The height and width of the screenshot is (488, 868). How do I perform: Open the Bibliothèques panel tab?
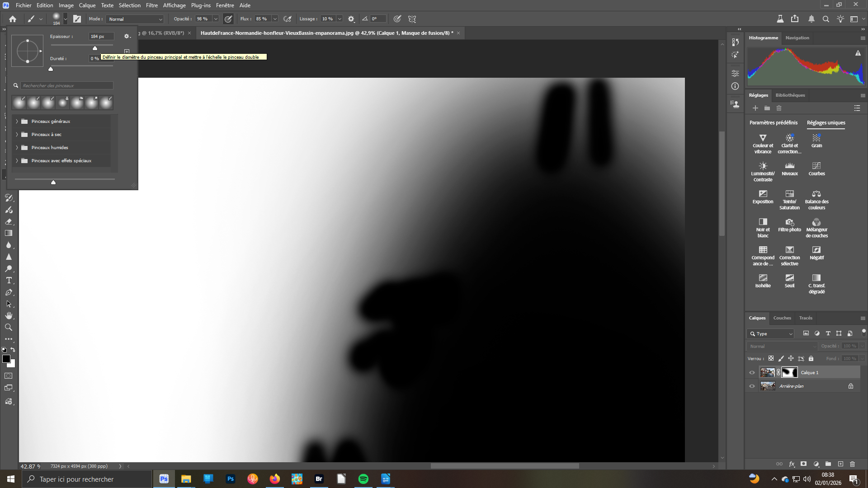(x=790, y=95)
